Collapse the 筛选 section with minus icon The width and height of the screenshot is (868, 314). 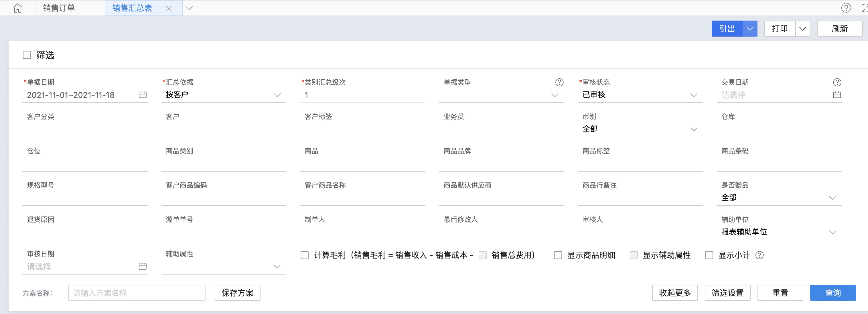tap(27, 55)
